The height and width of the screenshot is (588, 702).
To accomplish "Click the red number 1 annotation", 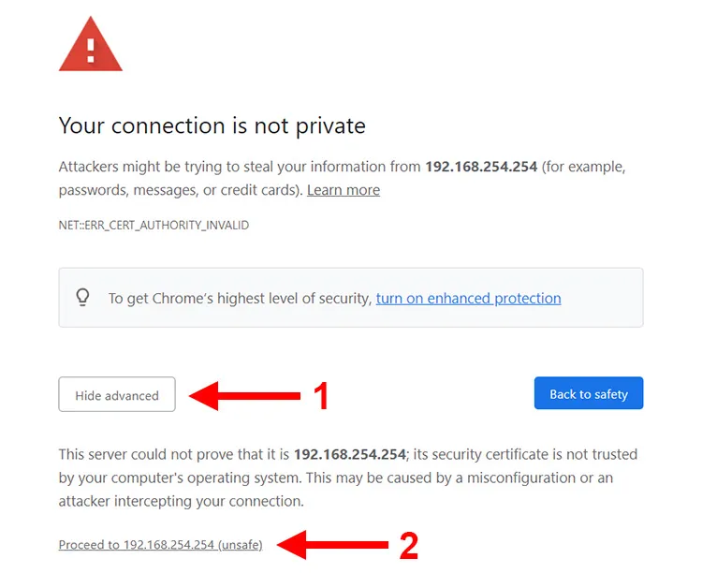I will point(321,396).
